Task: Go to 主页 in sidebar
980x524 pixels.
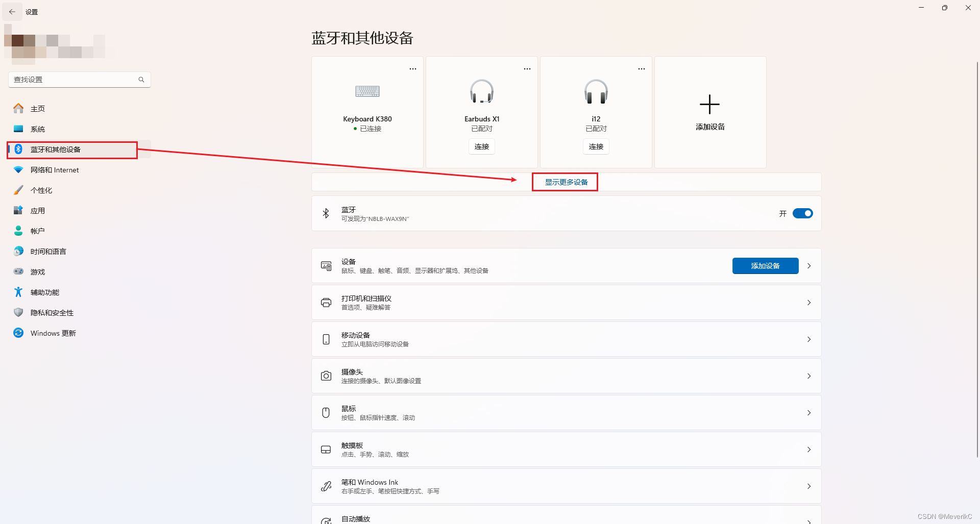Action: (x=79, y=109)
